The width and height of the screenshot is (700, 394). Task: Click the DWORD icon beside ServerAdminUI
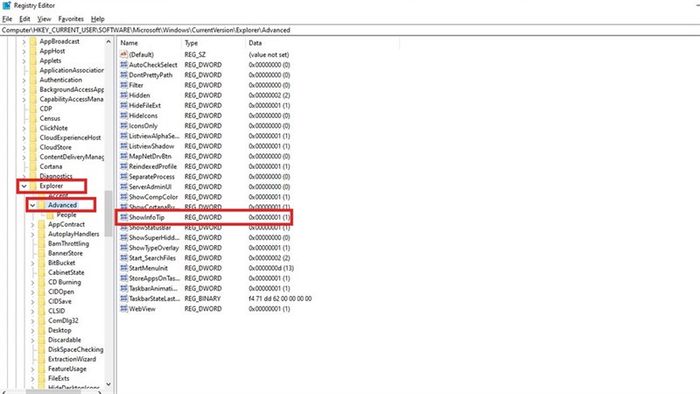[x=124, y=187]
